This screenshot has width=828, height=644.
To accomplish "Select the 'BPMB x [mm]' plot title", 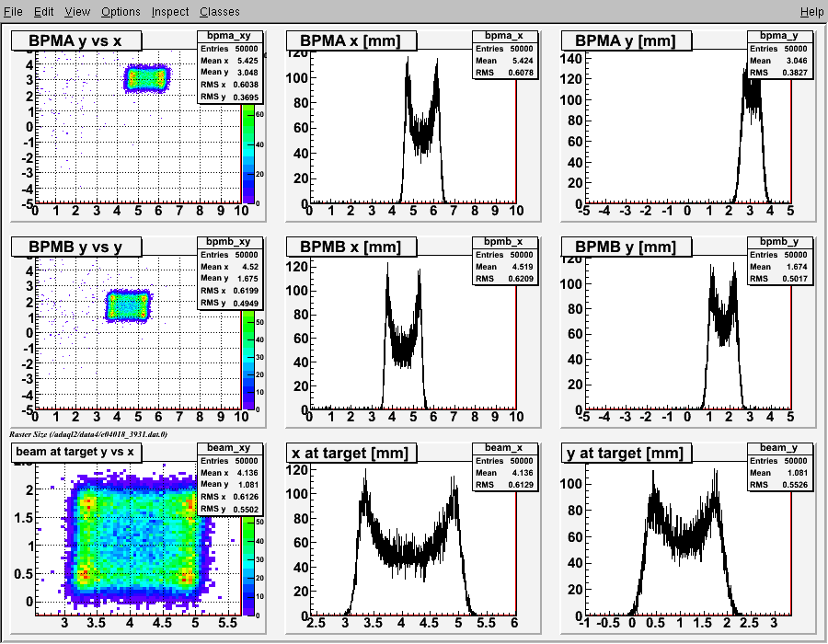I will pyautogui.click(x=351, y=247).
